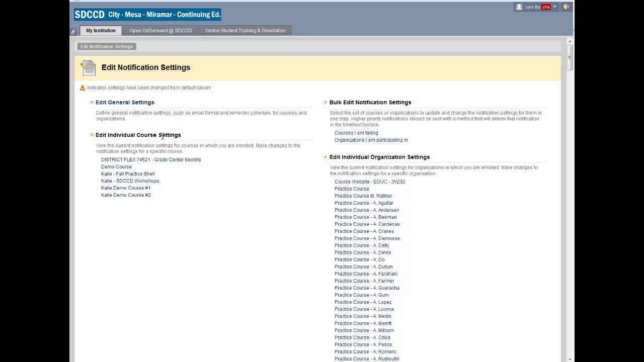The height and width of the screenshot is (362, 644).
Task: Open Katie Demo Course #2
Action: (x=126, y=195)
